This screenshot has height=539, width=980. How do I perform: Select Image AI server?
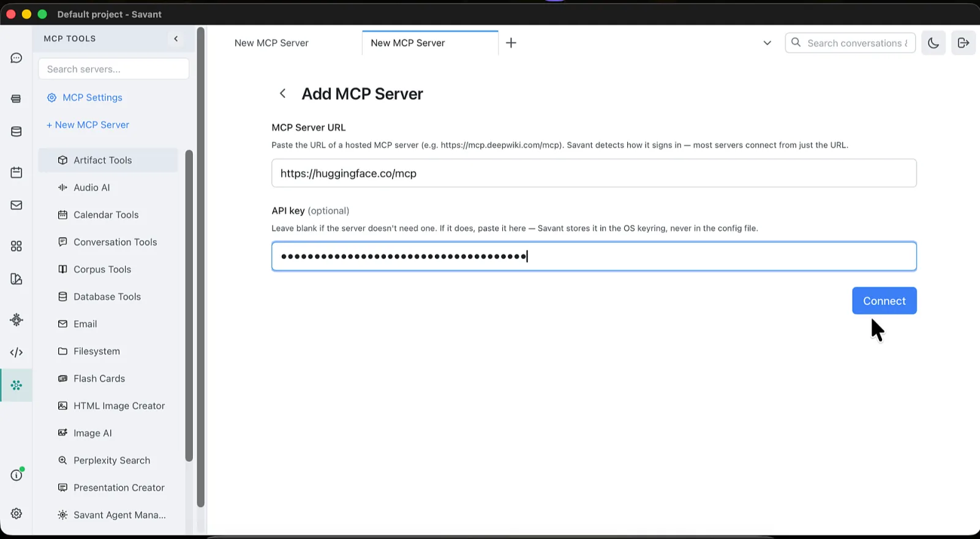(x=108, y=433)
